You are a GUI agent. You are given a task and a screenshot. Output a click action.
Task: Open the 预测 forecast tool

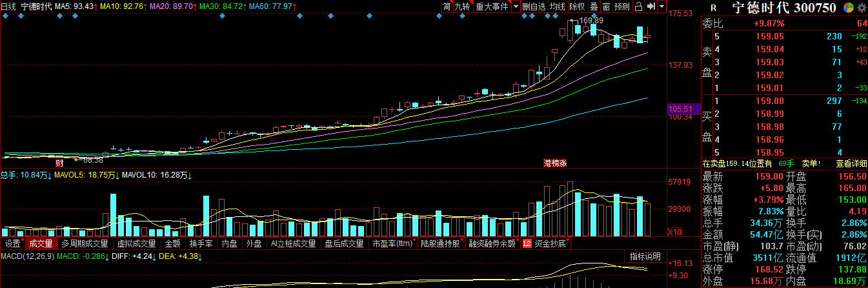tap(622, 6)
